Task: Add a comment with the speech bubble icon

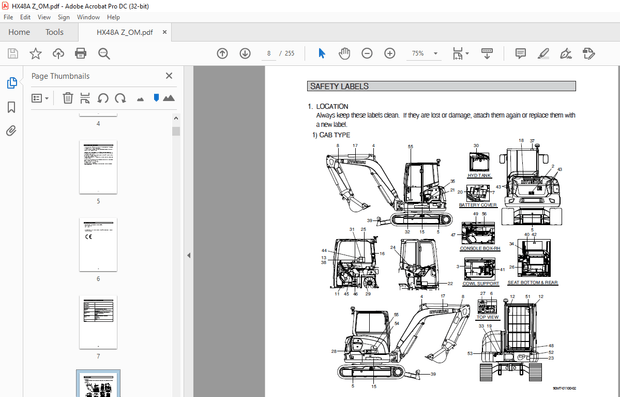Action: [x=520, y=53]
